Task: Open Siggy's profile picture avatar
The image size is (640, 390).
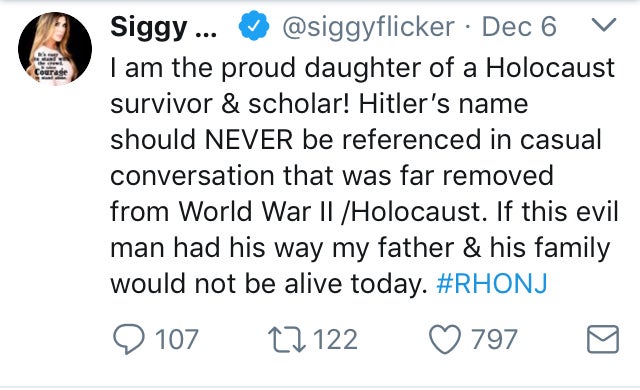Action: pos(55,49)
